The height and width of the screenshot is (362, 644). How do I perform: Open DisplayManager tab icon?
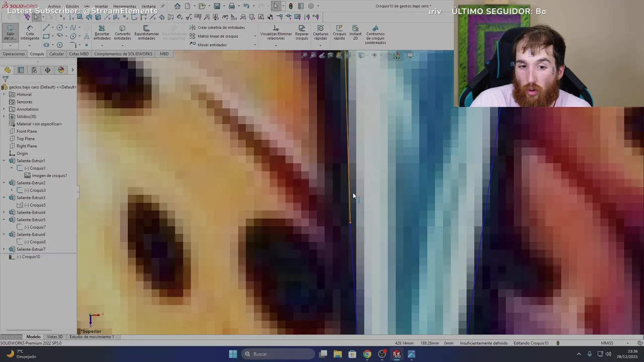click(61, 70)
